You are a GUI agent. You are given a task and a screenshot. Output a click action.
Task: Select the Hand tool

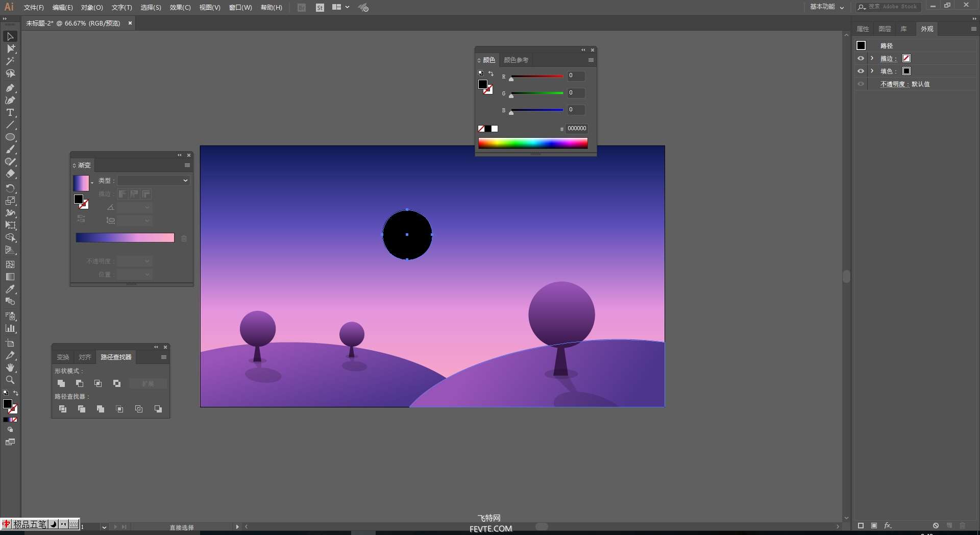(x=10, y=368)
